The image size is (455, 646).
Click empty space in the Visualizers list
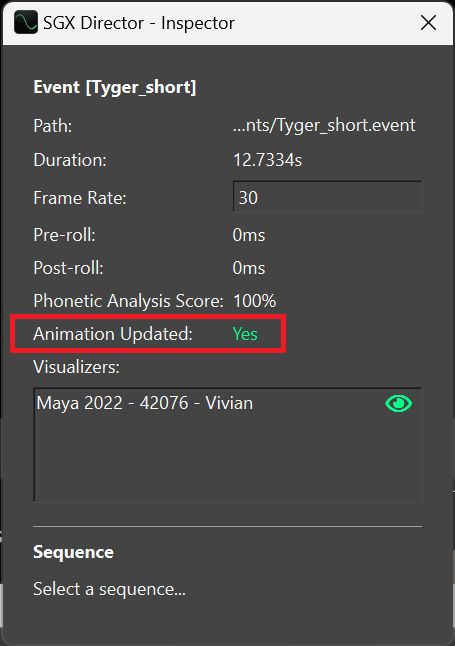click(228, 459)
